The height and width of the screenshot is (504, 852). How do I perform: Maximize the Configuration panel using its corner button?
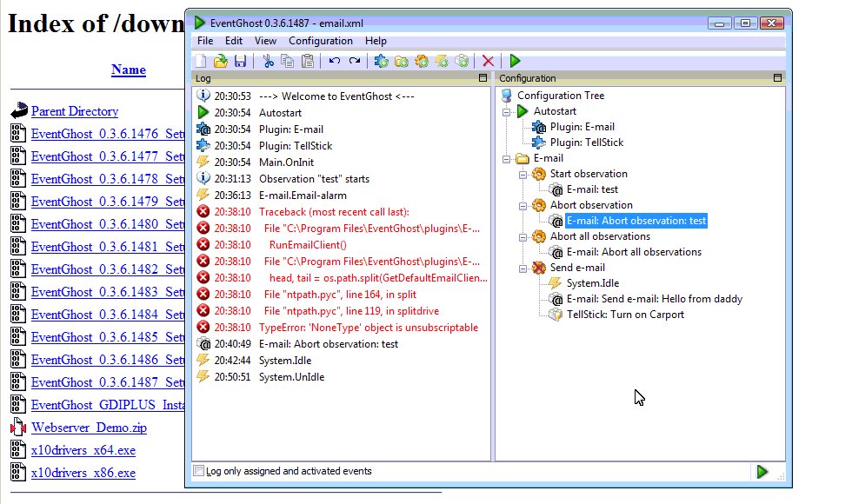pos(777,77)
